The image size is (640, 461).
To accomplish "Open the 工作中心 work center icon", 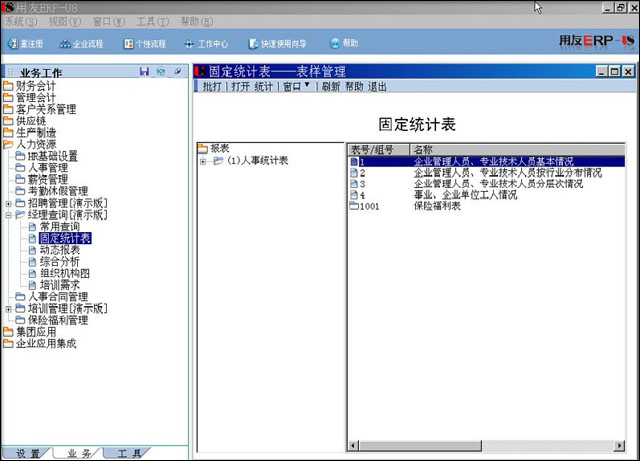I will pos(189,44).
